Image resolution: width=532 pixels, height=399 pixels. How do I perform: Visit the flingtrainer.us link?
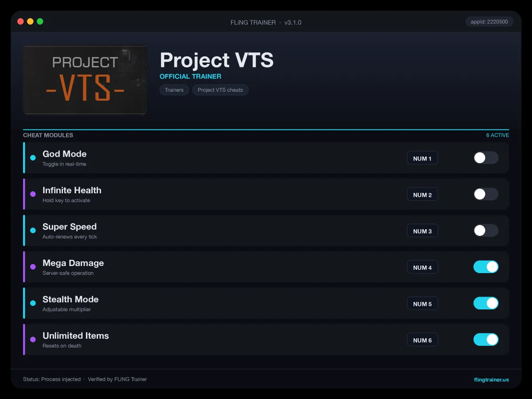tap(491, 379)
